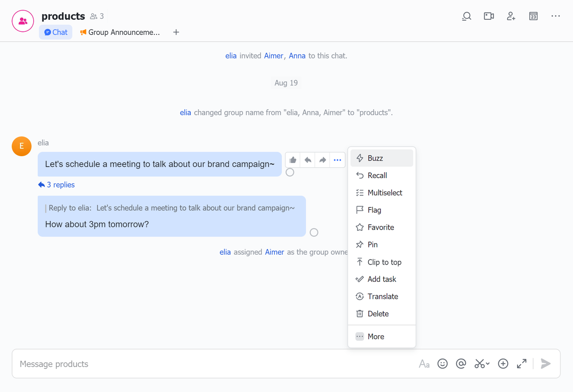Click the reply arrow on elia's message
Screen dimensions: 573x392
(x=308, y=160)
